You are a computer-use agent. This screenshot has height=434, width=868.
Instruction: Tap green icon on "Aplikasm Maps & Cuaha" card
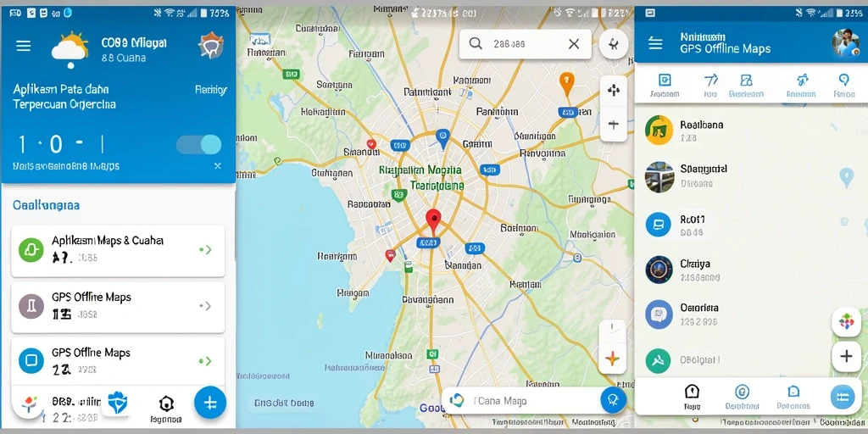[31, 250]
